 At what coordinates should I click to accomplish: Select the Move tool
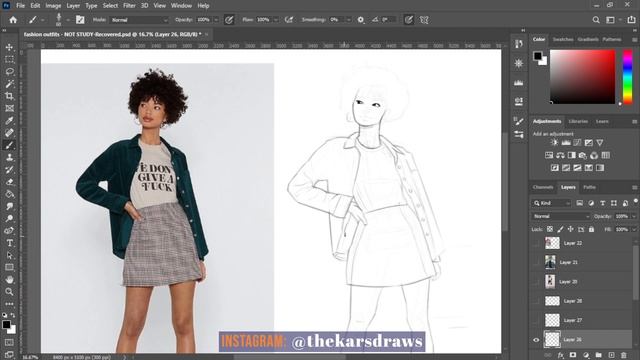point(9,47)
